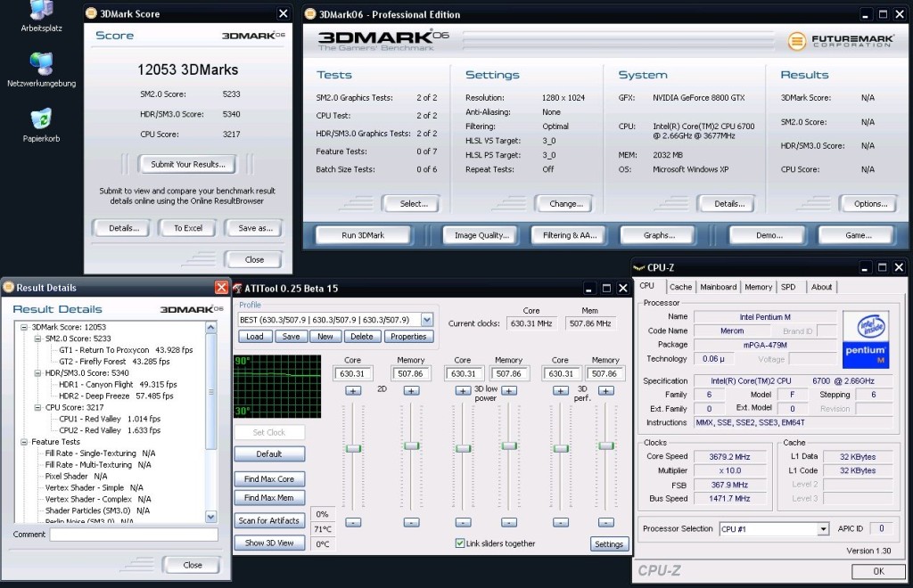The width and height of the screenshot is (913, 588).
Task: Decrease 2D Memory clock with minus button
Action: point(411,522)
